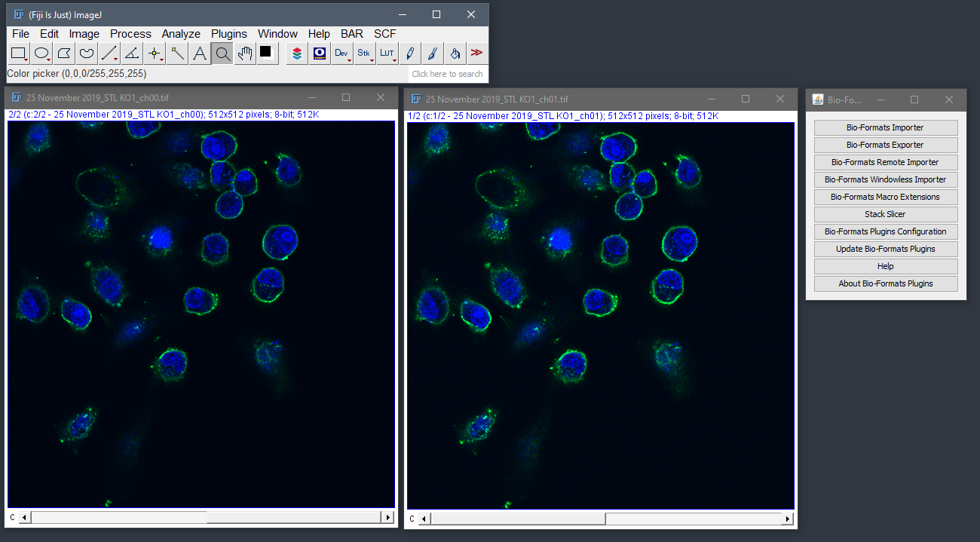Select the oval selection tool
980x542 pixels.
(x=41, y=53)
